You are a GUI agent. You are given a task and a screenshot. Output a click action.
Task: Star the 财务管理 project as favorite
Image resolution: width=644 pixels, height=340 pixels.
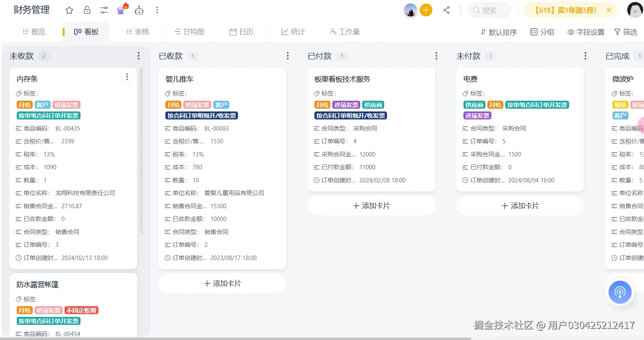pyautogui.click(x=69, y=10)
